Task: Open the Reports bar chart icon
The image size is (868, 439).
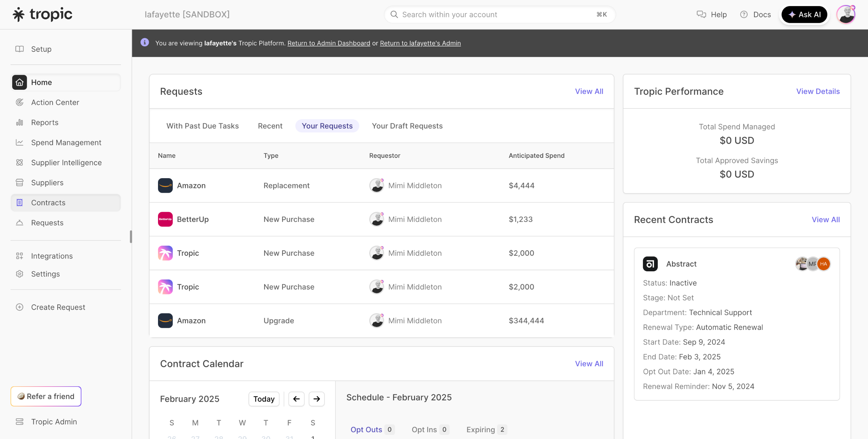Action: coord(20,122)
